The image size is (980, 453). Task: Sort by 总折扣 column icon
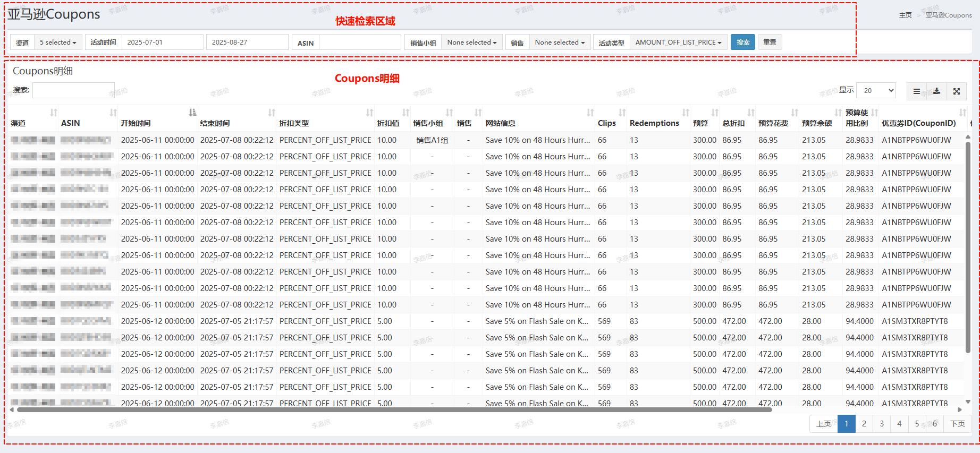tap(751, 113)
